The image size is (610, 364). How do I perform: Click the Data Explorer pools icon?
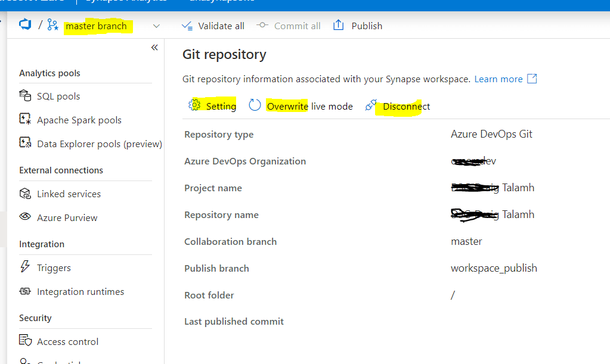click(x=25, y=142)
